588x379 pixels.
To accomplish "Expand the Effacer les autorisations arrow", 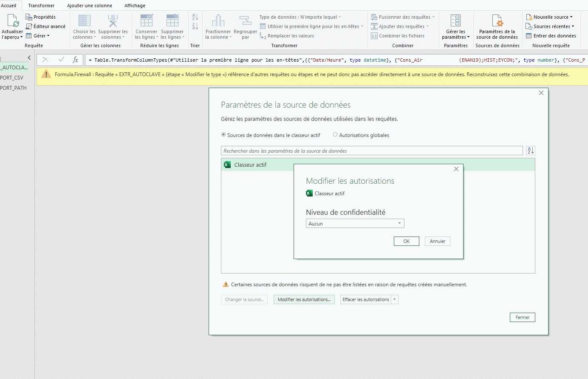I will 395,299.
